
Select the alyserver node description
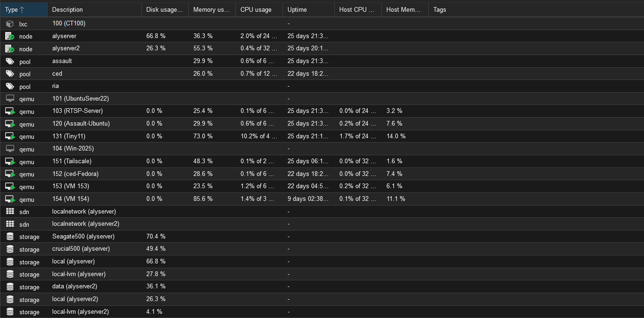tap(64, 36)
